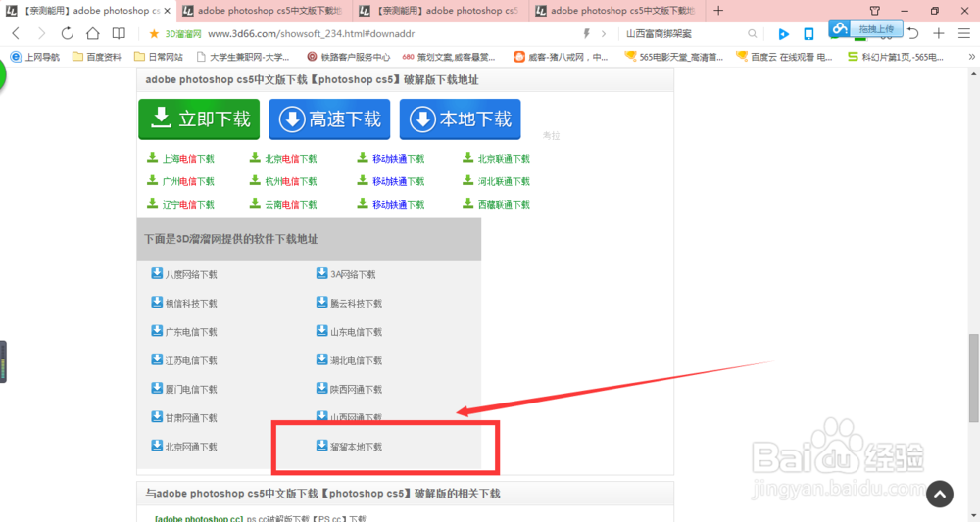
Task: Close the active 【亲测能用】 tab
Action: [167, 11]
